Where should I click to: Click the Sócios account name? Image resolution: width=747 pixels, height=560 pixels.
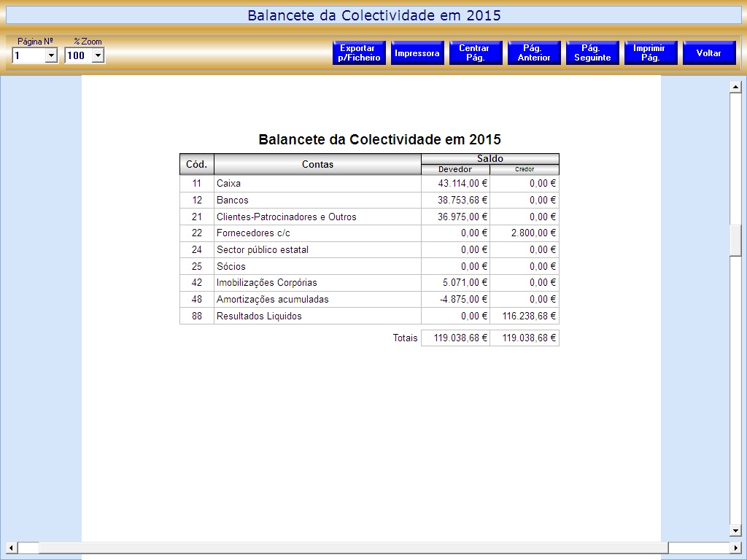tap(231, 266)
